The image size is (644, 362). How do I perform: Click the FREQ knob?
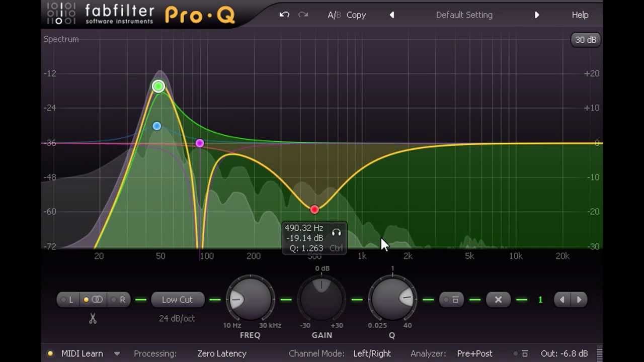coord(250,300)
